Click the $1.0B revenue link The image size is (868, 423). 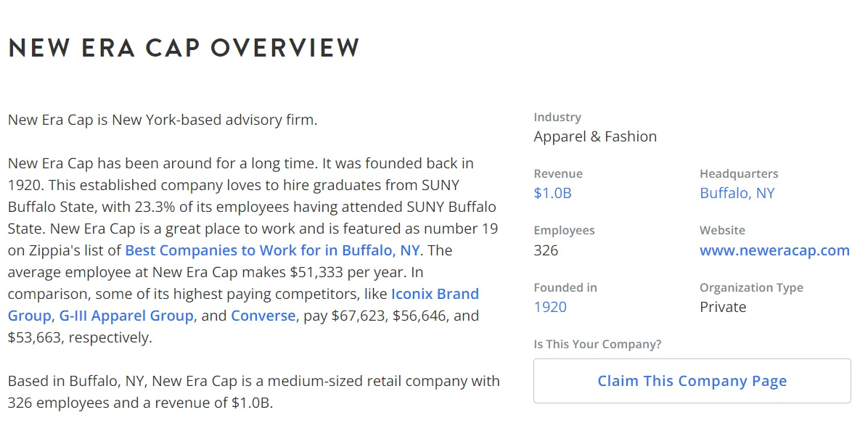(552, 193)
